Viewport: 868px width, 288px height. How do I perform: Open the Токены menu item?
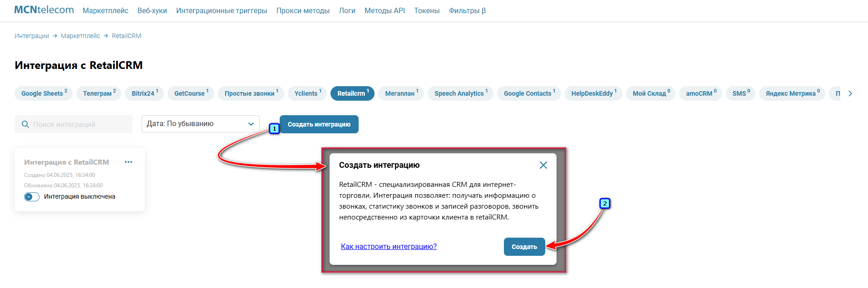tap(427, 10)
